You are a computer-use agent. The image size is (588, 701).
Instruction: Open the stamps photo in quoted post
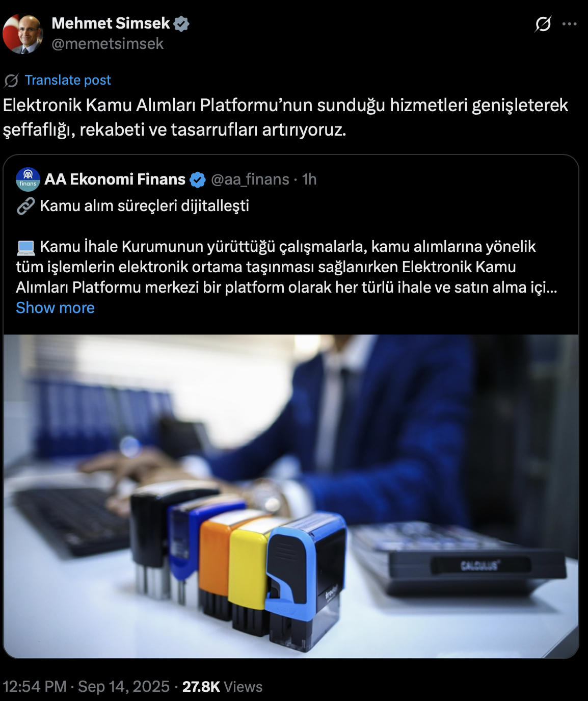291,496
